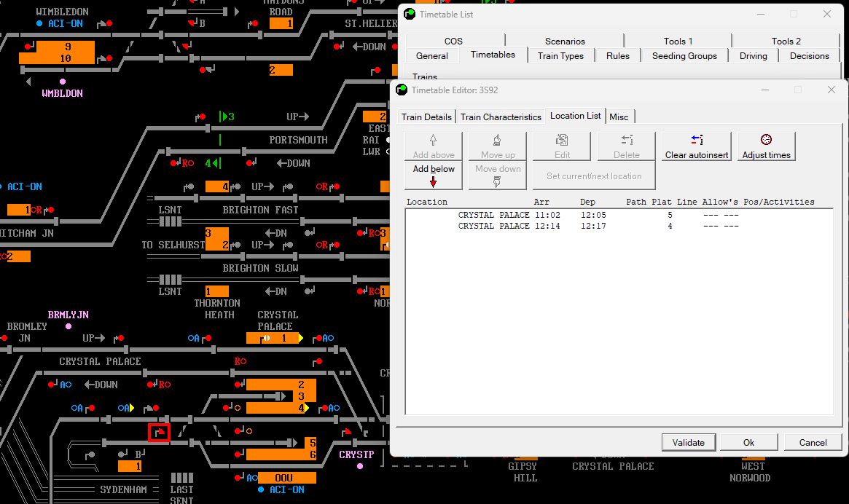Click the Delete location button

click(x=627, y=146)
